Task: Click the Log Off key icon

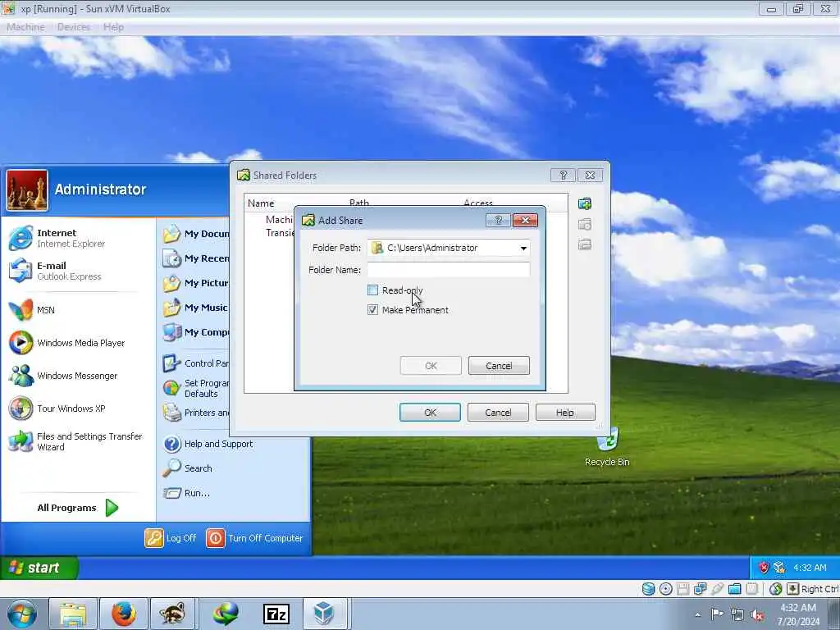Action: coord(153,538)
